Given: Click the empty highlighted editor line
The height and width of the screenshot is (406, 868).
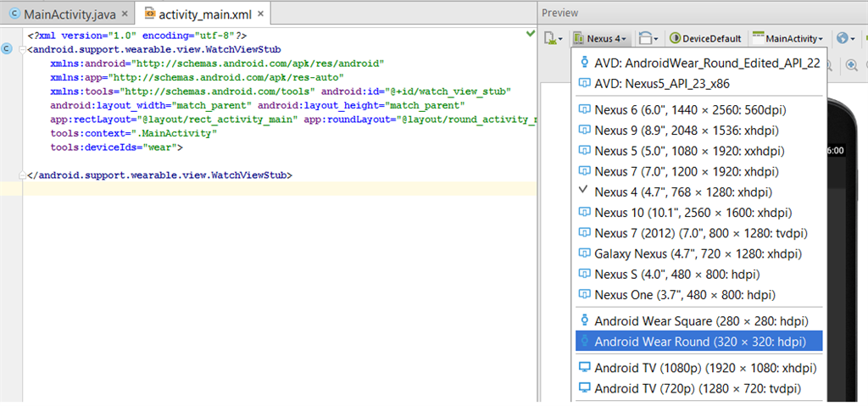Looking at the screenshot, I should pyautogui.click(x=254, y=188).
